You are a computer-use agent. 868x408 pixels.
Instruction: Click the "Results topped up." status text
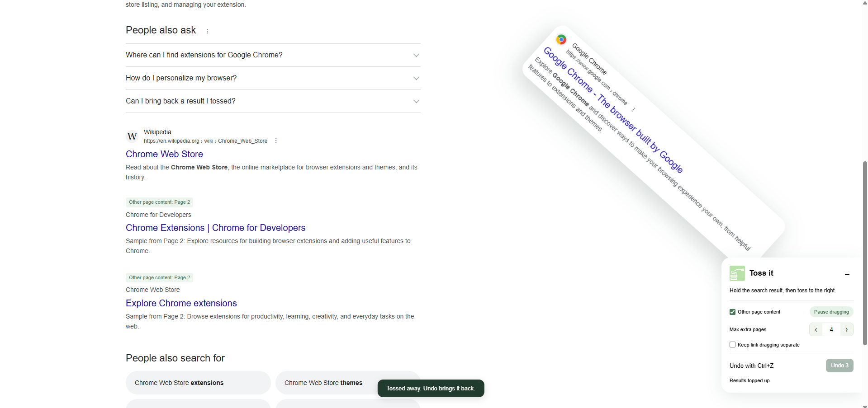click(750, 380)
